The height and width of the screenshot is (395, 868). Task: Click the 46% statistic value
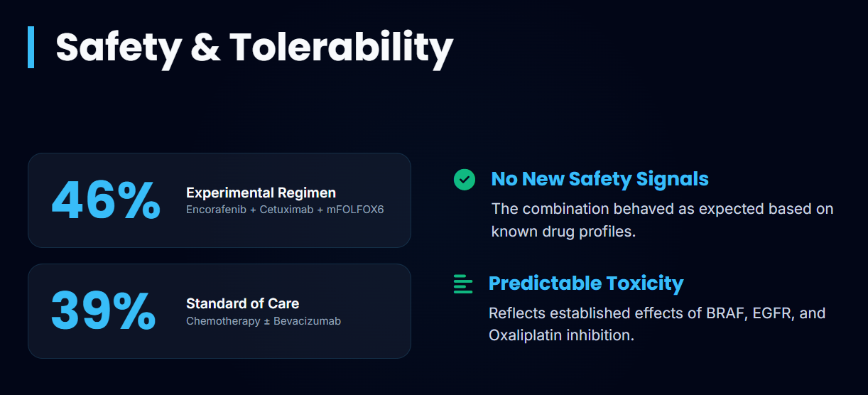click(x=106, y=200)
